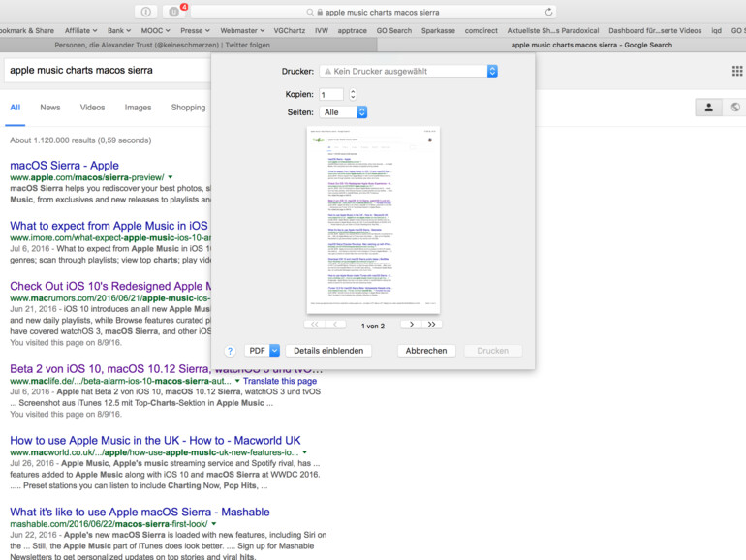
Task: Open Check Out iOS 10's Redesigned result
Action: (110, 286)
